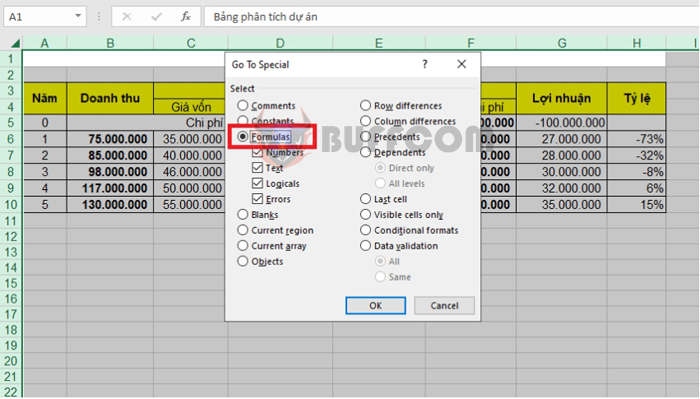Open the Go To Special help question mark
The width and height of the screenshot is (700, 399).
pyautogui.click(x=425, y=64)
